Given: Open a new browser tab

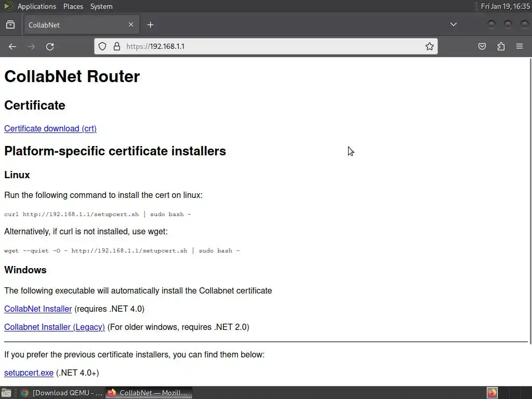Looking at the screenshot, I should click(151, 25).
